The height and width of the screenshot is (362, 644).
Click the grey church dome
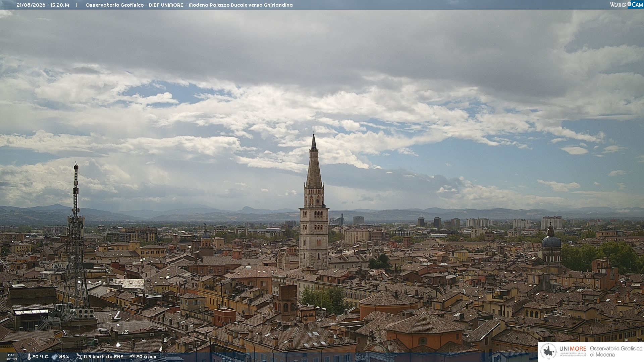(551, 241)
